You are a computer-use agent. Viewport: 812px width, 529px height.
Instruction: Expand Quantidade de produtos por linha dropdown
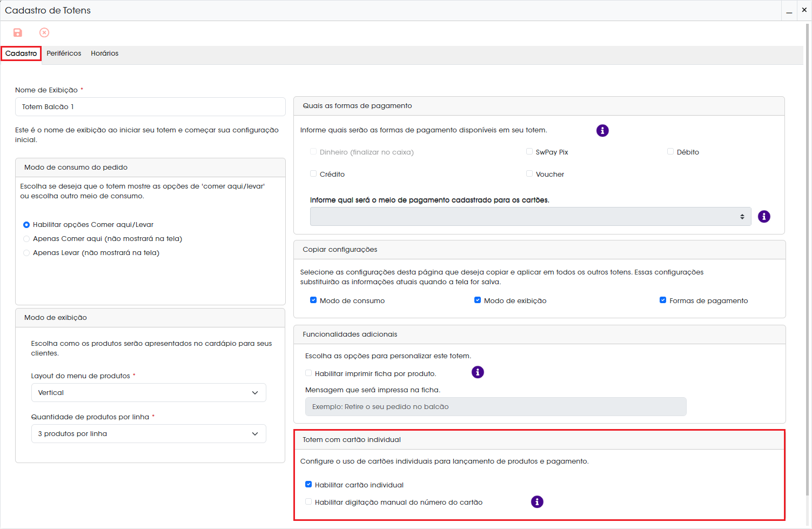coord(149,434)
